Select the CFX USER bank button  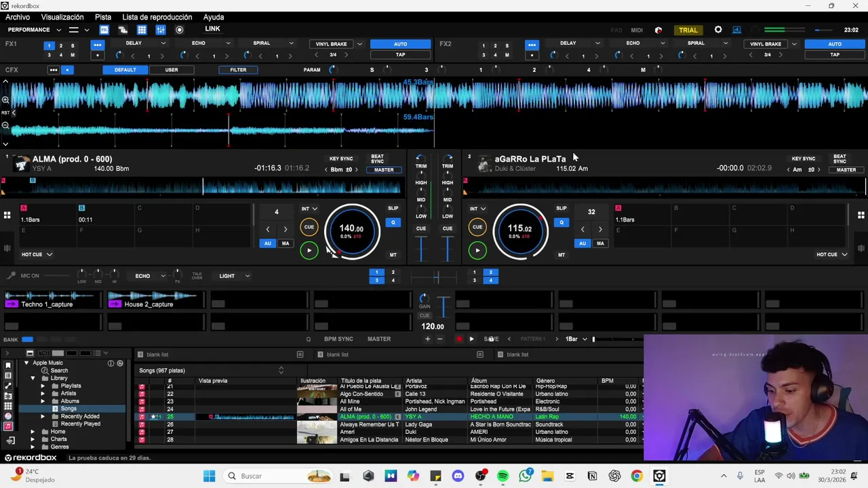(x=172, y=70)
